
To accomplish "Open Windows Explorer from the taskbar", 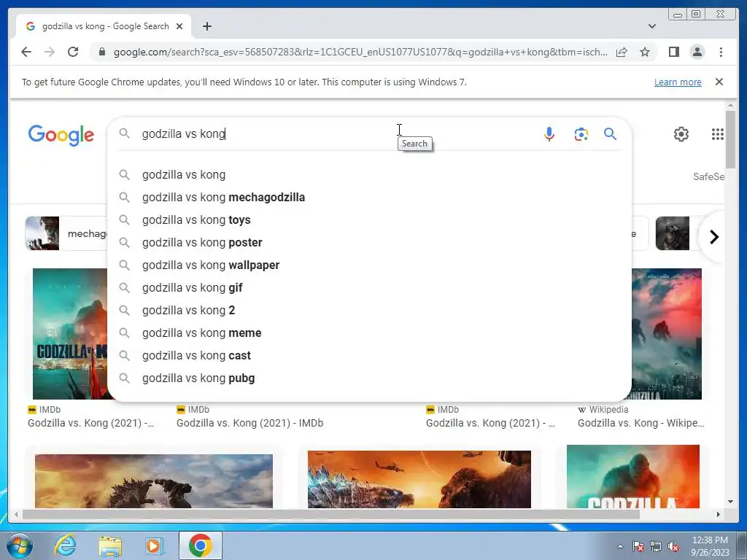I will pos(110,545).
